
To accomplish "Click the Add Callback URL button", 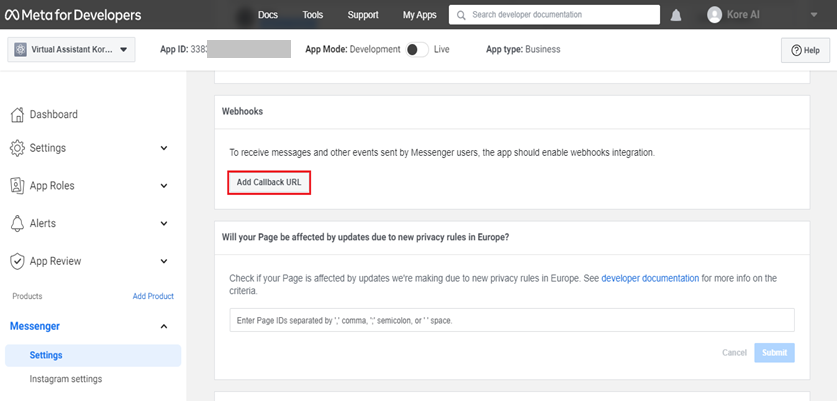I will tap(268, 182).
